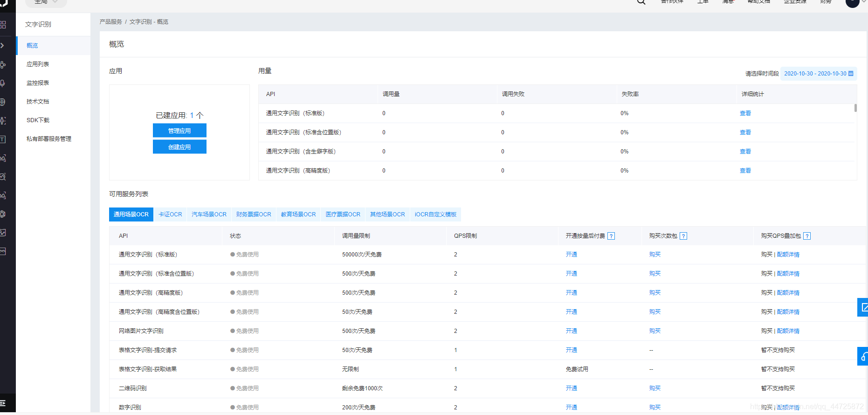868x415 pixels.
Task: Click 查看 for 通用文字识别（含生僻字版）usage
Action: [745, 152]
